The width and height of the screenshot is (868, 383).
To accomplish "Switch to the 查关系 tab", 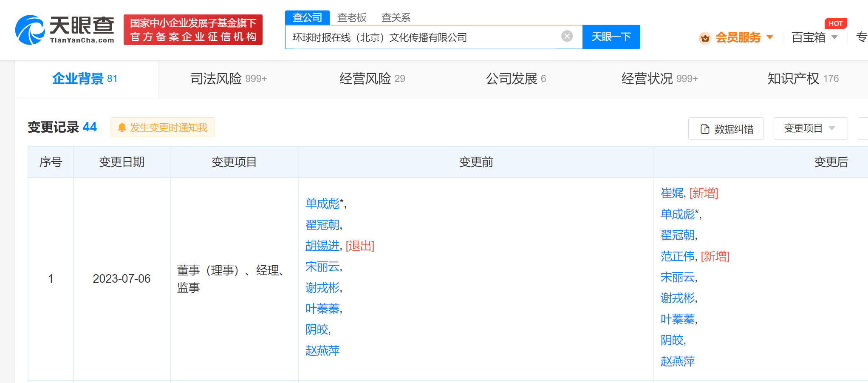I will tap(396, 17).
